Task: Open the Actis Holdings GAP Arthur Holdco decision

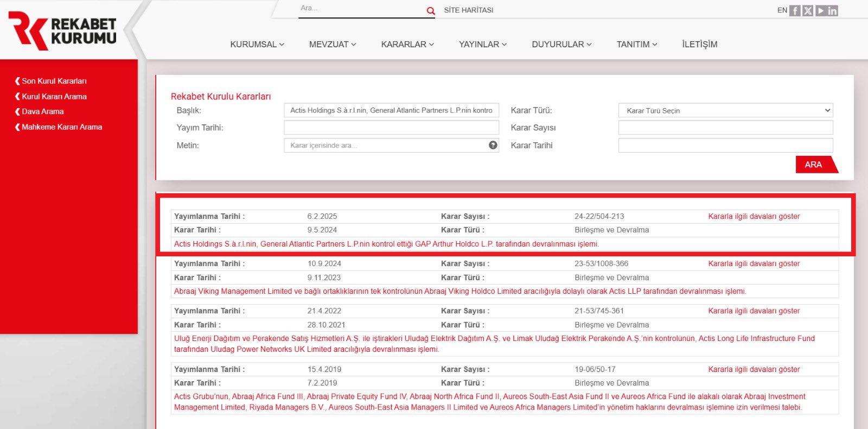Action: coord(386,244)
